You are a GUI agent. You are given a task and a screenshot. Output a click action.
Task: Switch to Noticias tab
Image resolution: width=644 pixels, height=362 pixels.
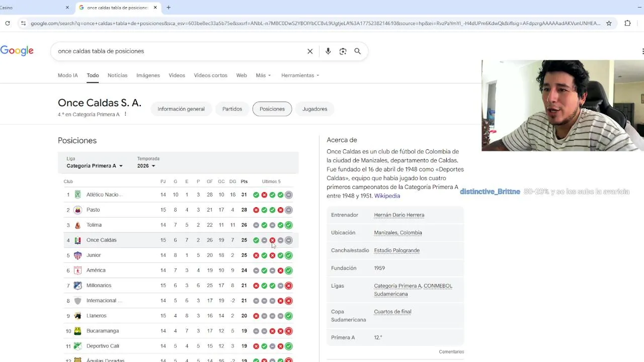click(117, 75)
